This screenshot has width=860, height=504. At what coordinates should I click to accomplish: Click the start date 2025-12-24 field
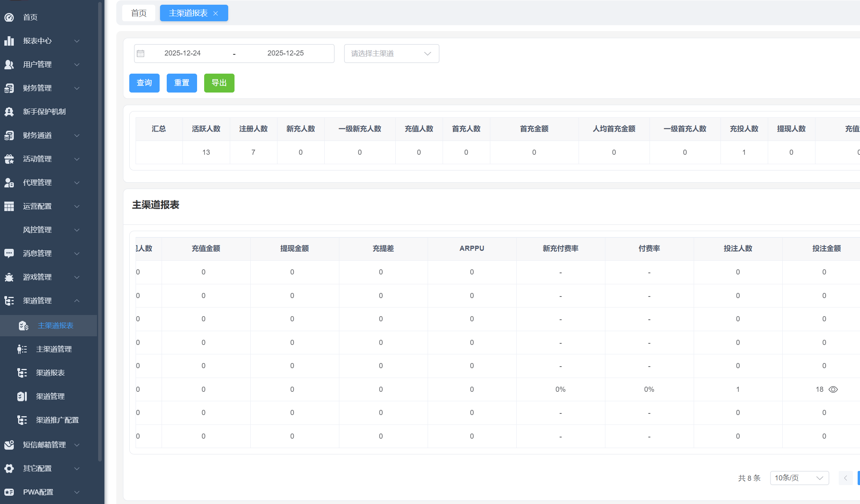pos(182,53)
